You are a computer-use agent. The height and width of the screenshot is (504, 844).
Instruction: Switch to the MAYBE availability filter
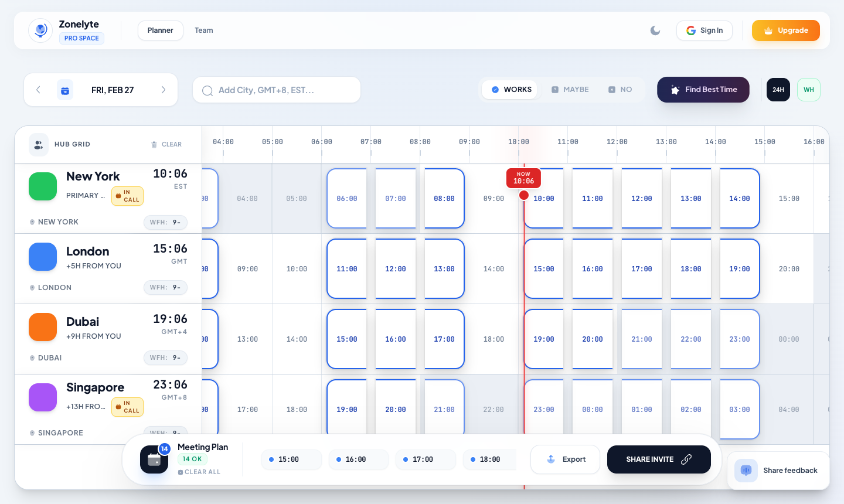tap(570, 89)
